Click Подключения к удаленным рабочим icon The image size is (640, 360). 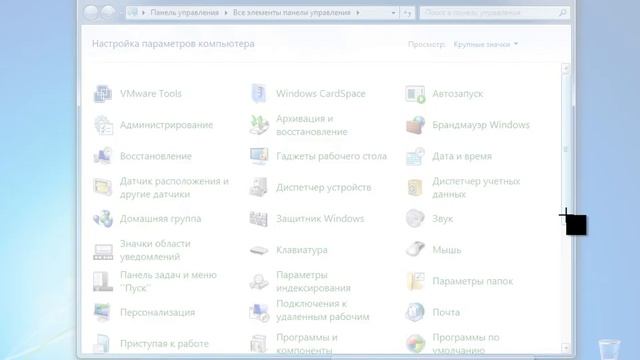(259, 313)
